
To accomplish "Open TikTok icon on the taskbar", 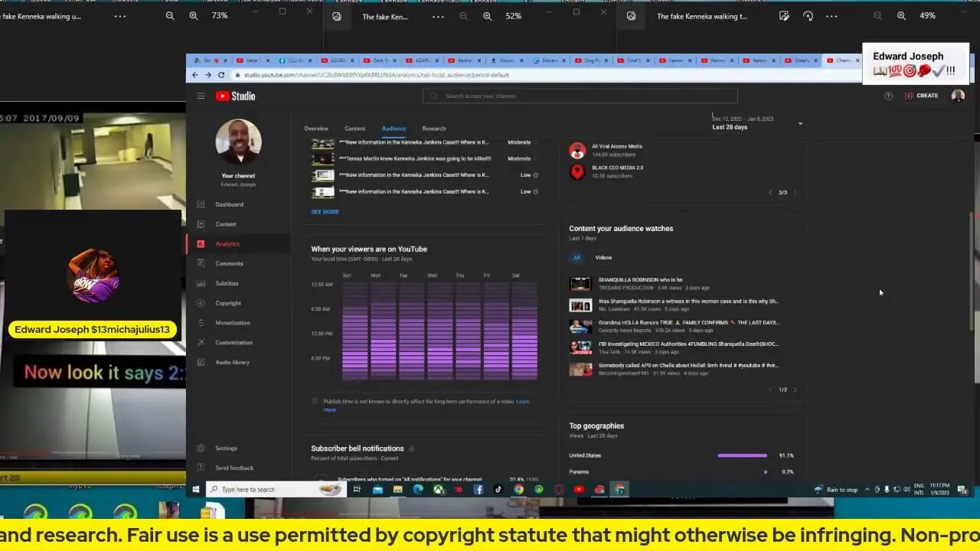I will click(498, 490).
